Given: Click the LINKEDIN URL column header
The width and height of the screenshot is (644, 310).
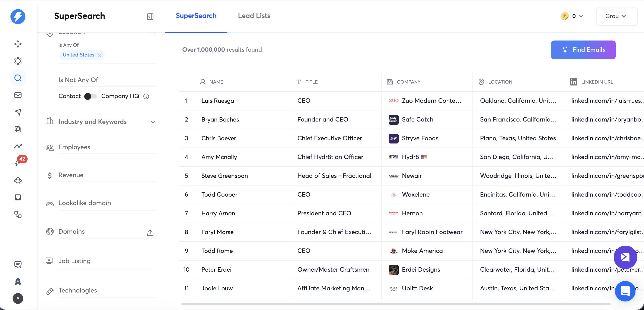Looking at the screenshot, I should coord(604,82).
